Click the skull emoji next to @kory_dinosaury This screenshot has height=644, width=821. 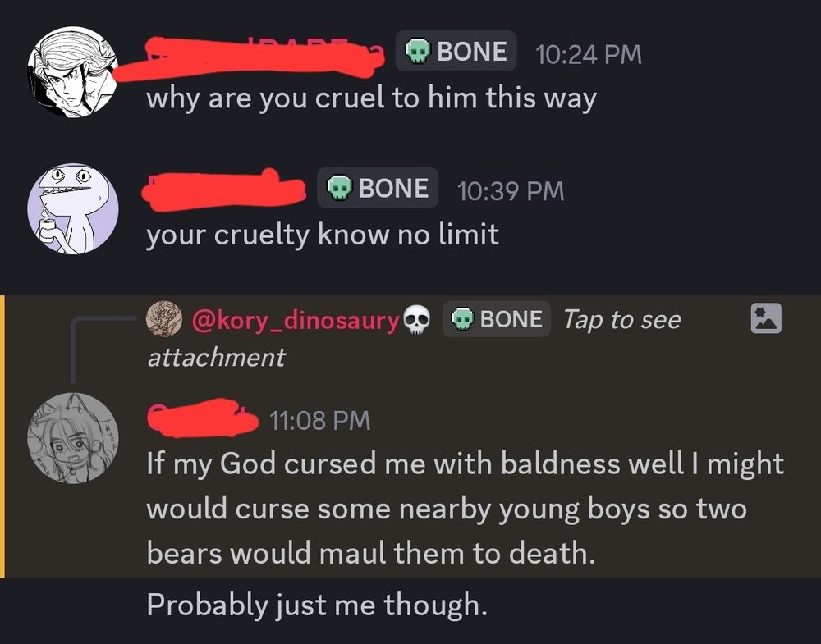pyautogui.click(x=418, y=319)
